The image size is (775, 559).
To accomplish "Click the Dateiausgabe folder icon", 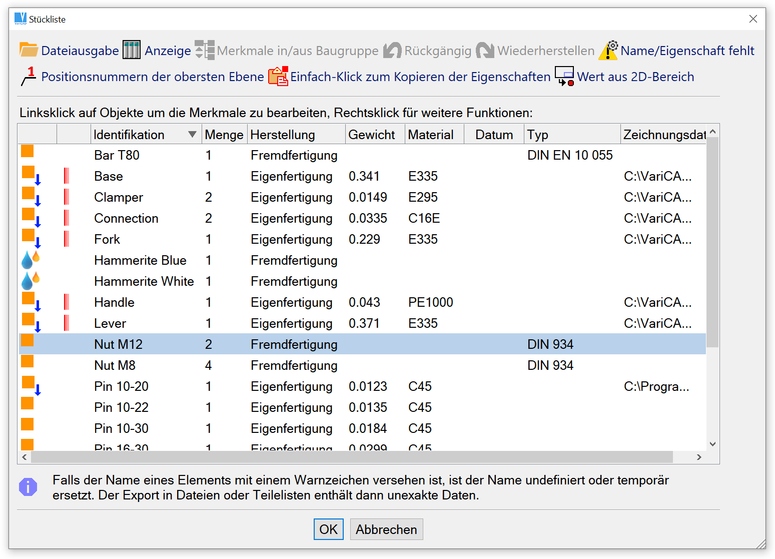I will coord(29,50).
